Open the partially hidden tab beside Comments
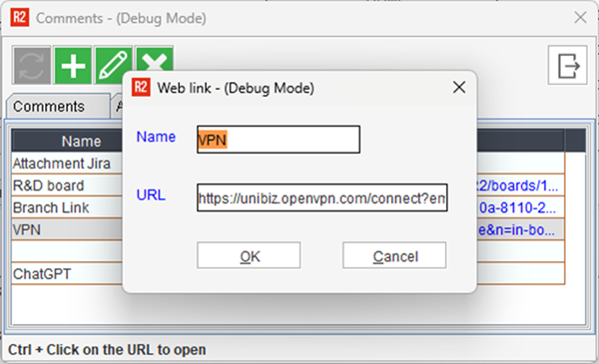599x364 pixels. point(117,107)
